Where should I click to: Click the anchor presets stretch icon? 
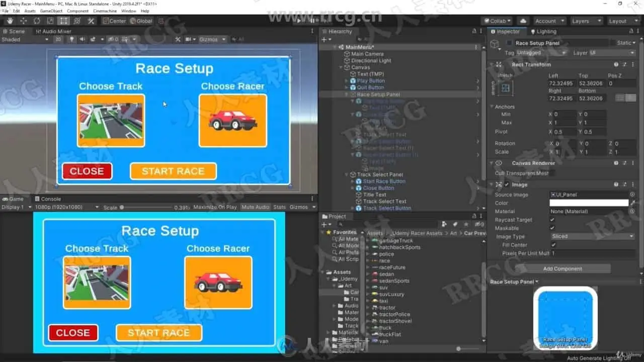pos(506,88)
